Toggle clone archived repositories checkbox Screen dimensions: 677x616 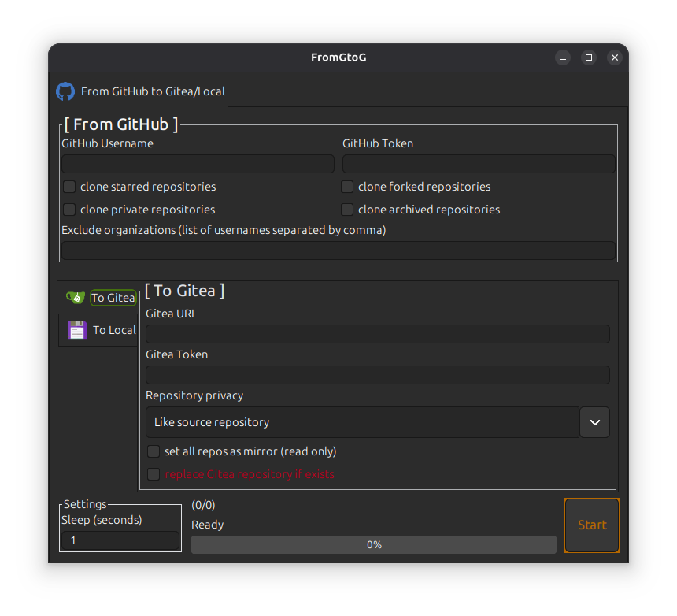pyautogui.click(x=347, y=210)
